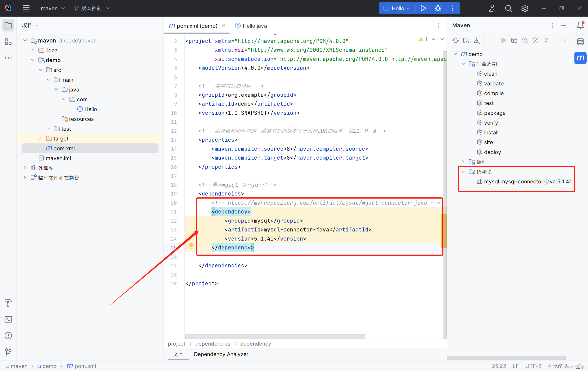Collapse all nodes in Maven panel
Viewport: 588px width, 371px height.
tap(546, 40)
